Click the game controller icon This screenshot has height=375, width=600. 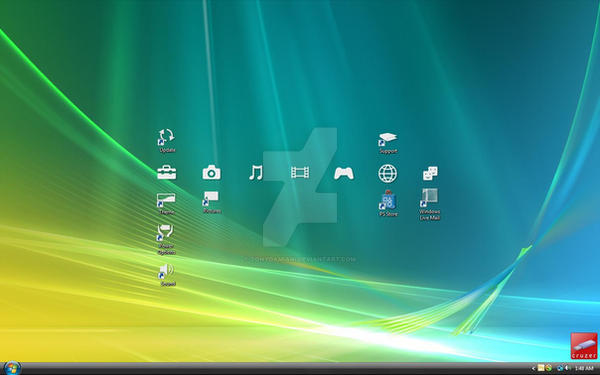344,173
